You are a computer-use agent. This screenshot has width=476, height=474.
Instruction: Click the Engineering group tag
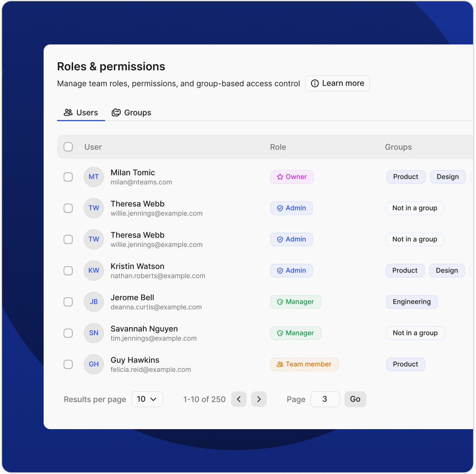click(x=412, y=302)
